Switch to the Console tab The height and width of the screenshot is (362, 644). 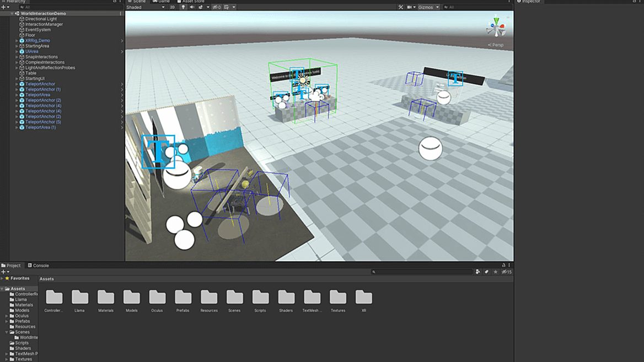coord(38,266)
